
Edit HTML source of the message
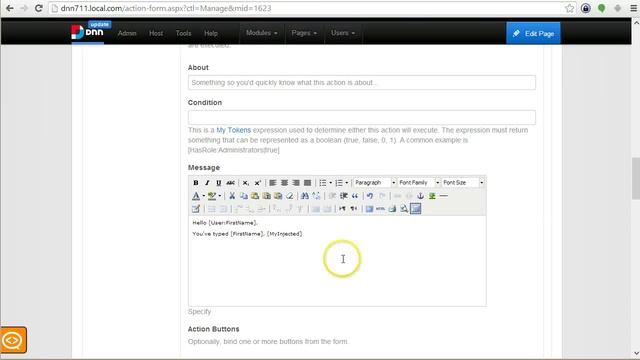[x=380, y=209]
